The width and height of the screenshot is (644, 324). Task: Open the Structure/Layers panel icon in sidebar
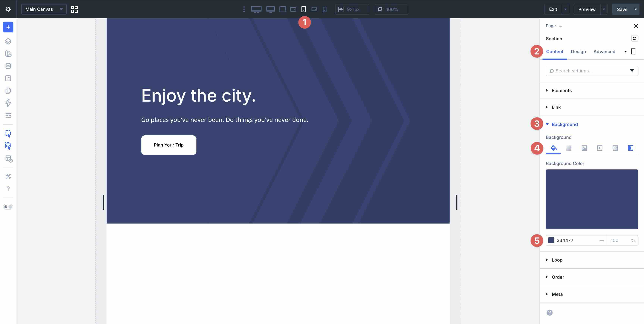tap(8, 41)
